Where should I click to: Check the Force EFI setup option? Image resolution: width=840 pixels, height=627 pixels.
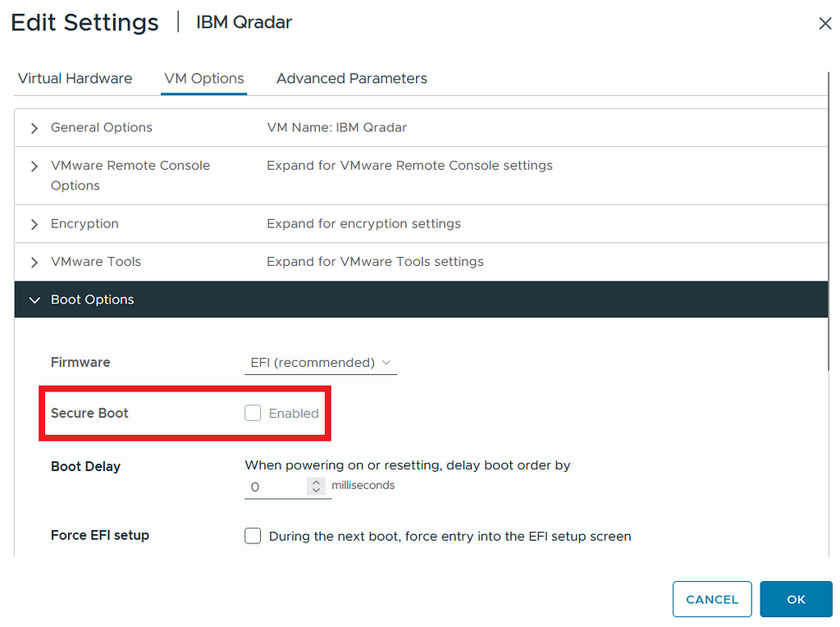253,535
